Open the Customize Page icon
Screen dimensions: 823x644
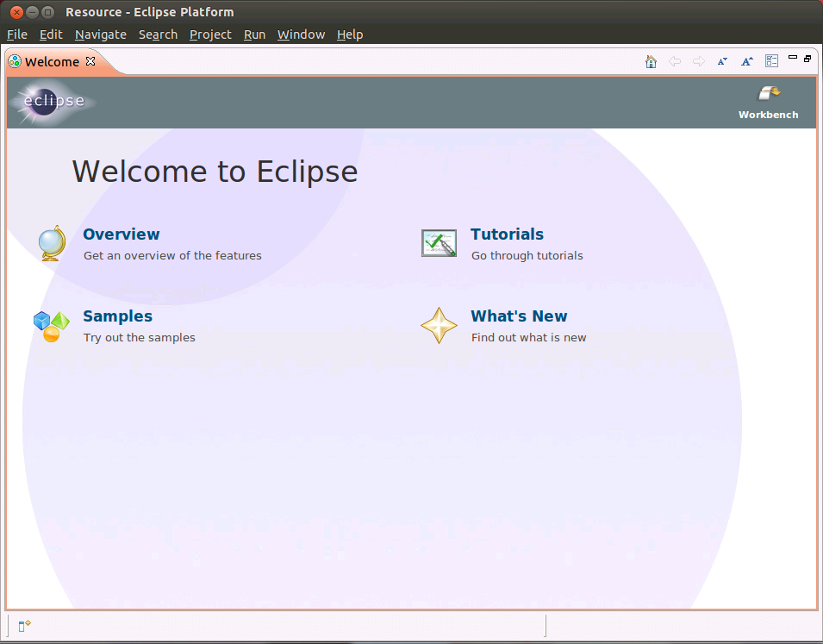pos(771,61)
